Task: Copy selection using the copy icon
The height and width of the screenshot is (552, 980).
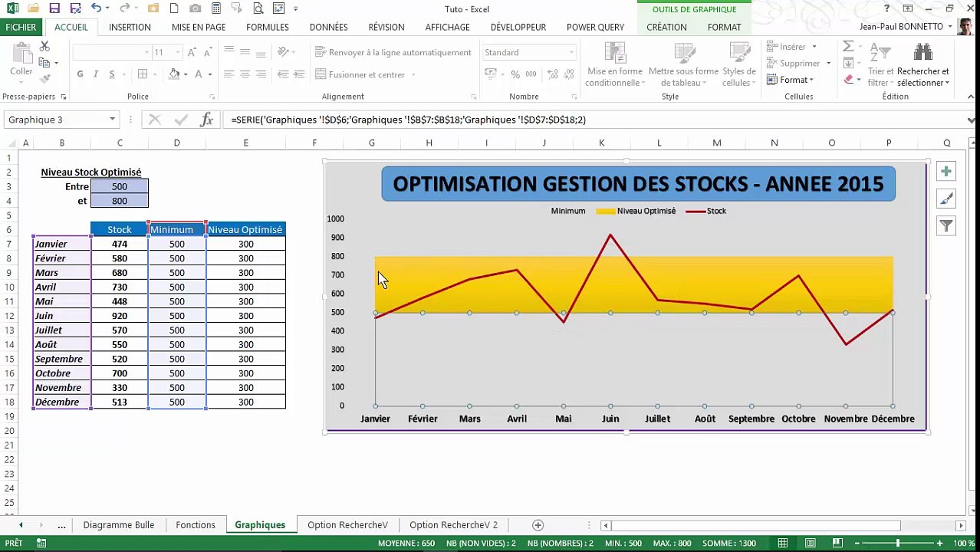Action: (x=44, y=63)
